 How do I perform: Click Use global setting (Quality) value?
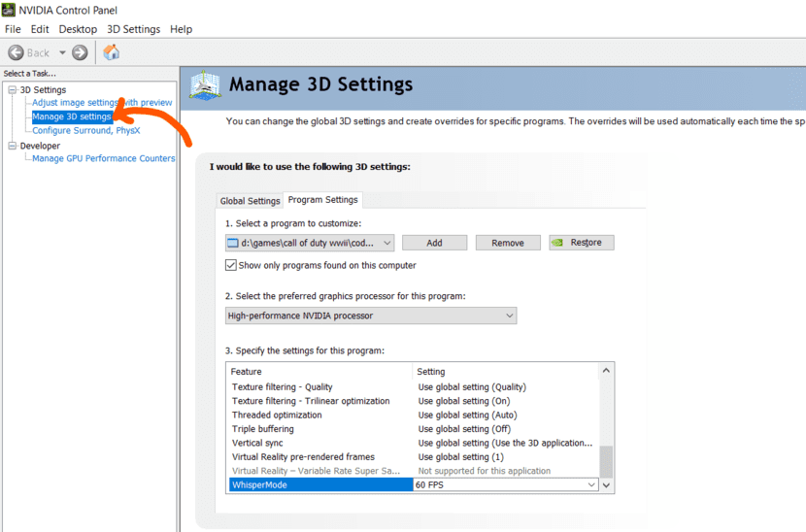[x=472, y=387]
